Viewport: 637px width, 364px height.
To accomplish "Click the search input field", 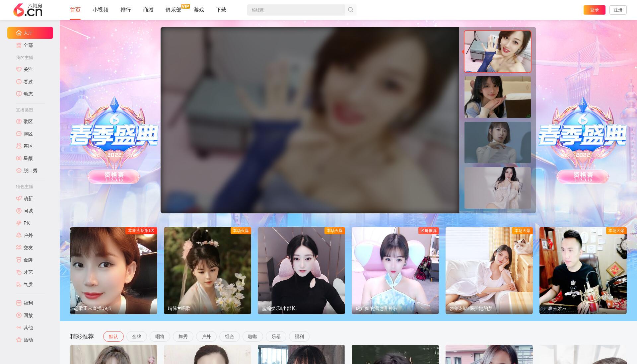I will (x=296, y=10).
